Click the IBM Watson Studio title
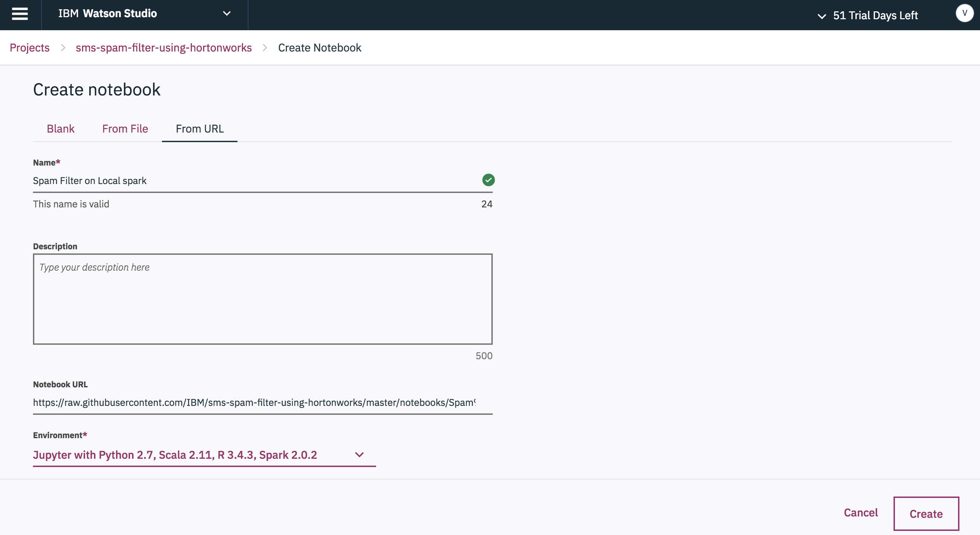 tap(108, 14)
